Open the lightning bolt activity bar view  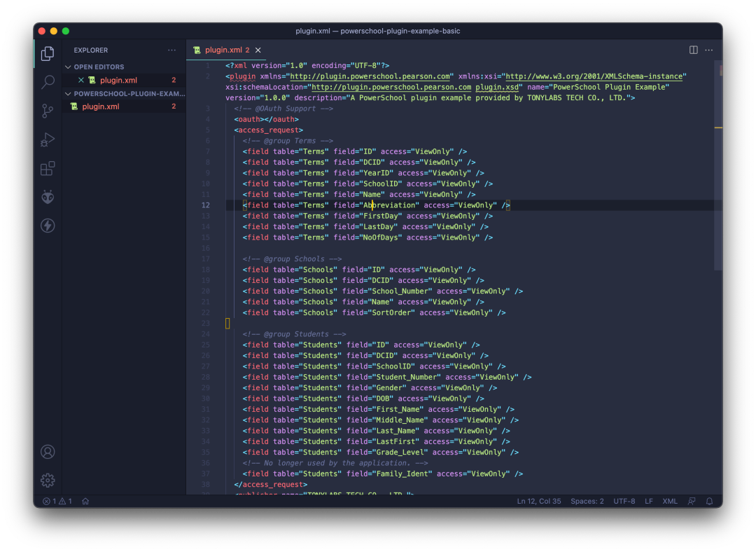(x=48, y=226)
